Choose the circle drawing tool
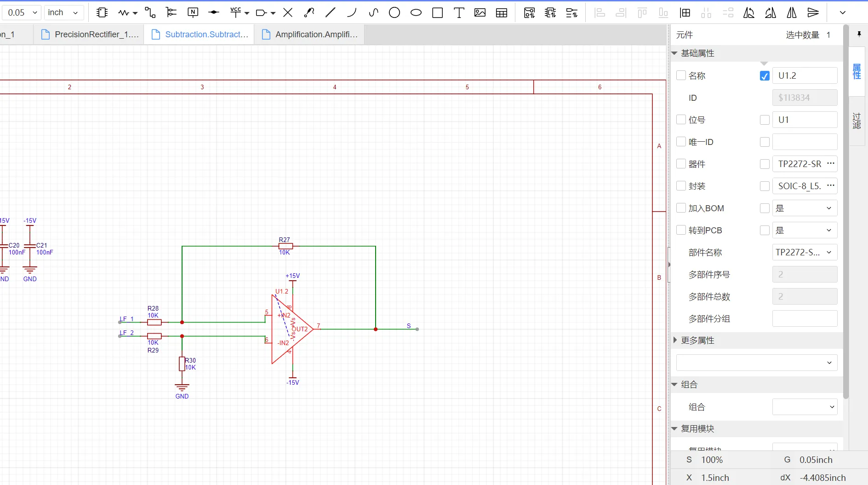The height and width of the screenshot is (485, 868). 394,13
